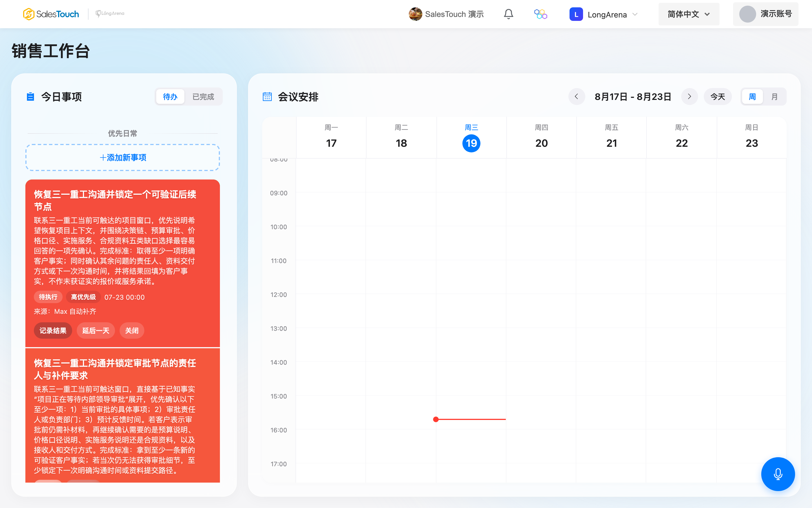Click the 待执行 status tag
Image resolution: width=812 pixels, height=508 pixels.
[x=48, y=297]
